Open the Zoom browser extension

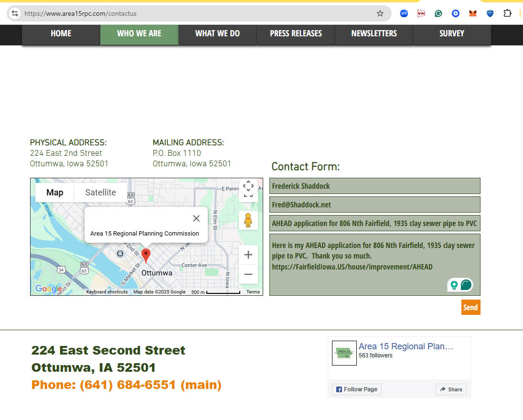(404, 13)
